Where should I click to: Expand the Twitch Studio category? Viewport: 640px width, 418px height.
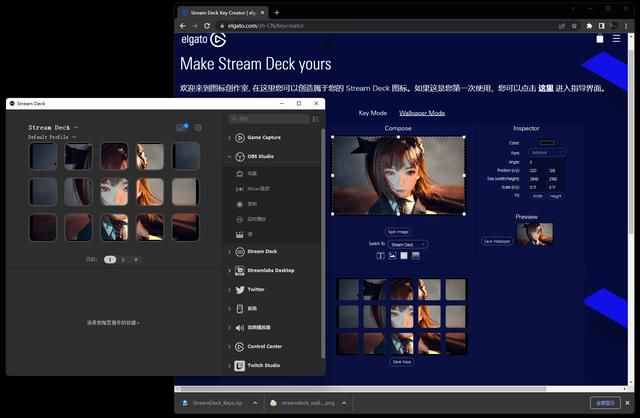(x=229, y=365)
